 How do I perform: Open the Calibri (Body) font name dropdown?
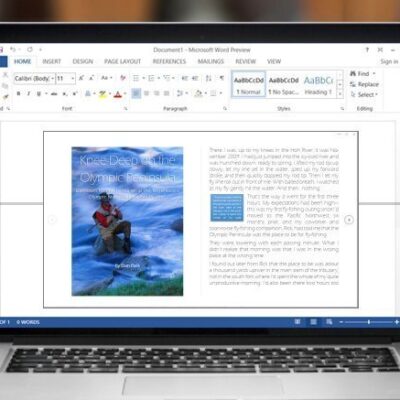(53, 79)
